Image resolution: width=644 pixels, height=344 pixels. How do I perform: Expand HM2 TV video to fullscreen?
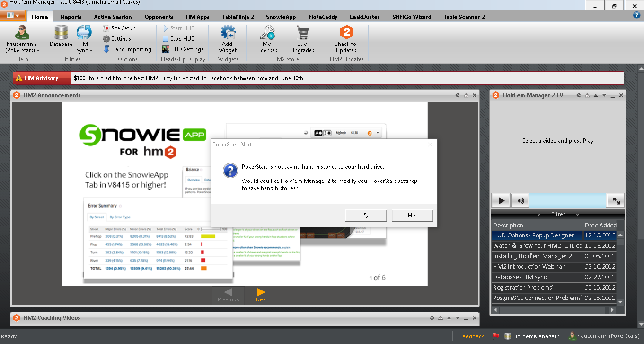point(616,200)
